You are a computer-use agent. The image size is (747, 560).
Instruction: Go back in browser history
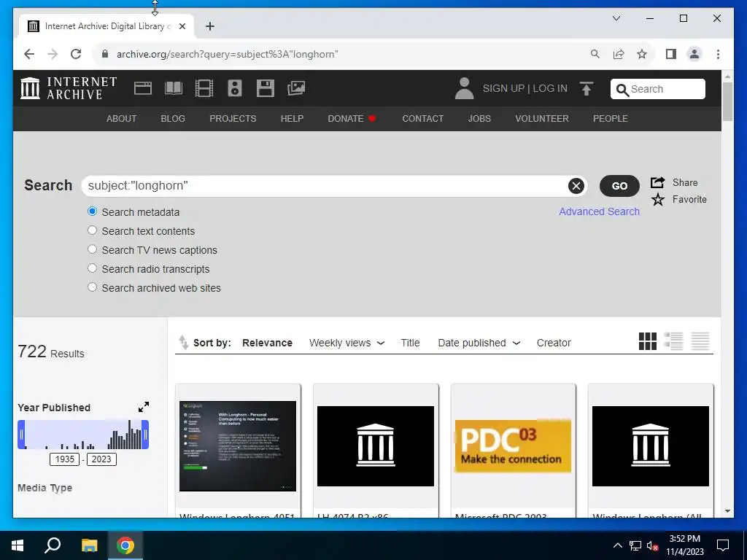point(29,54)
